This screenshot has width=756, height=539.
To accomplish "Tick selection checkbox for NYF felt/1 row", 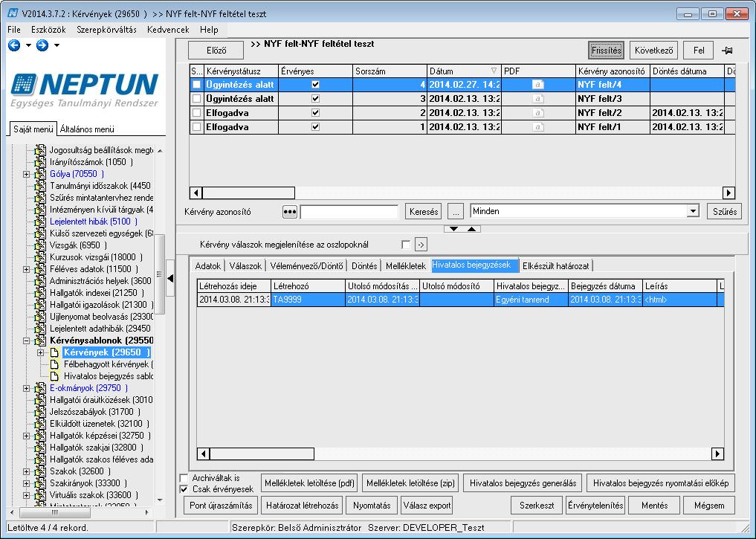I will click(197, 127).
